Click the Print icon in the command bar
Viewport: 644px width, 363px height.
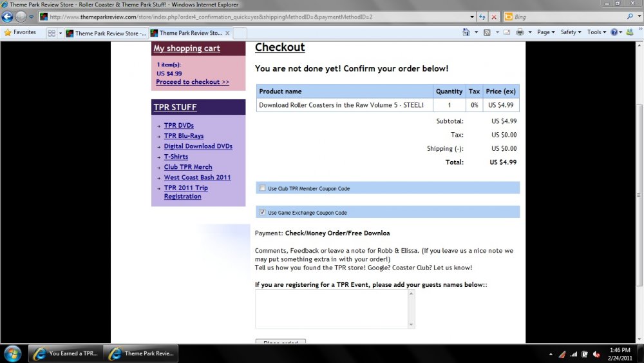pyautogui.click(x=520, y=32)
